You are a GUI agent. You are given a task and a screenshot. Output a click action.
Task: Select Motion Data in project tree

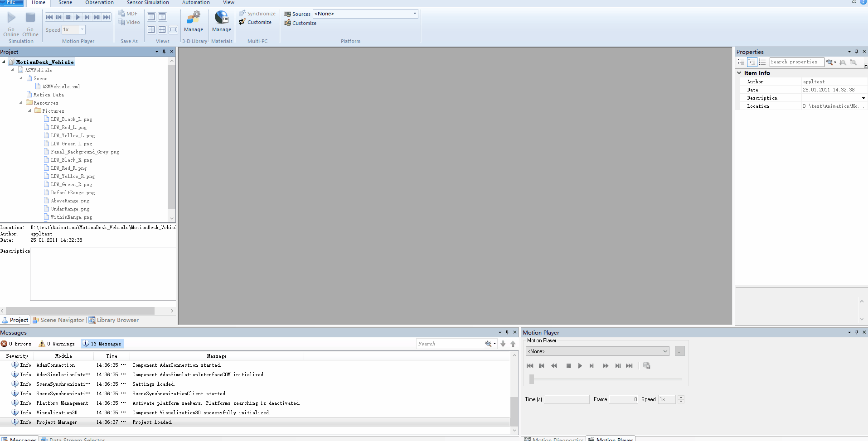(48, 95)
